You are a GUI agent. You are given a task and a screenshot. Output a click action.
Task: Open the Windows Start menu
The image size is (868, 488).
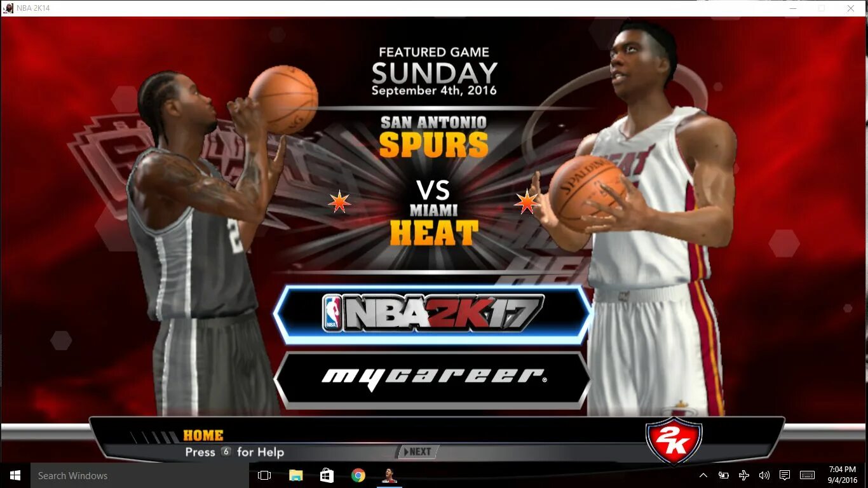15,475
